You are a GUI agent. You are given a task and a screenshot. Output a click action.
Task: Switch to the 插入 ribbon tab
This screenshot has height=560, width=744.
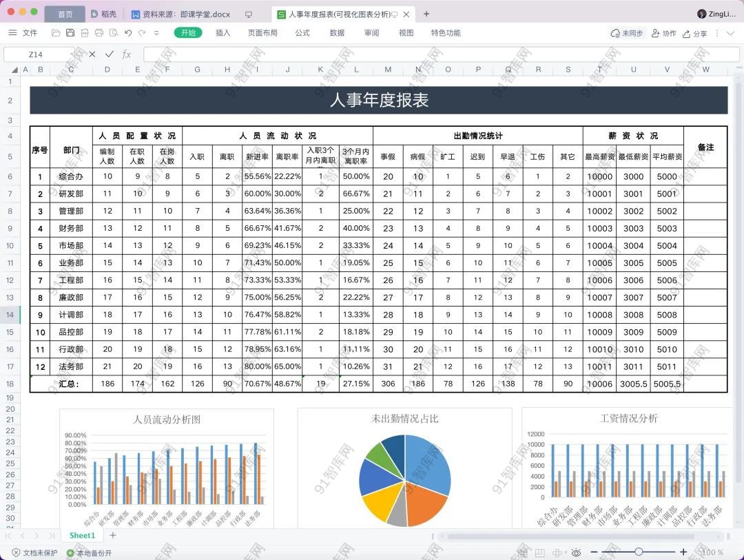(x=223, y=33)
